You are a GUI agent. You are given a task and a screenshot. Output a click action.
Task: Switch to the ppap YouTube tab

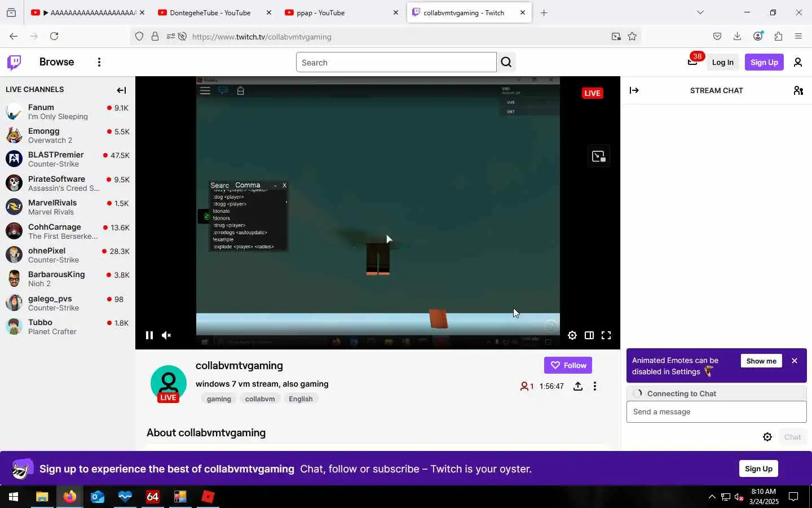pos(341,12)
